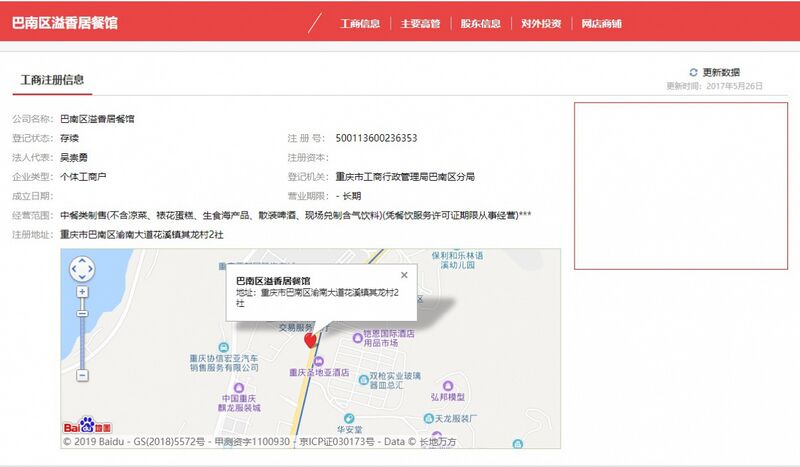This screenshot has height=467, width=800.
Task: Click the refresh icon beside 更新数据
Action: [693, 72]
